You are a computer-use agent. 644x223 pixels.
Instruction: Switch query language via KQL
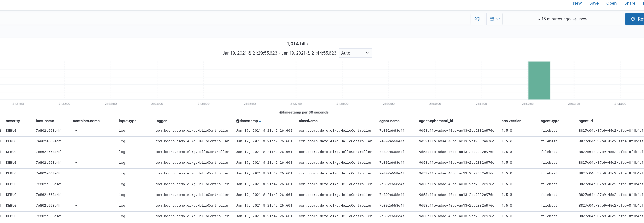point(477,19)
